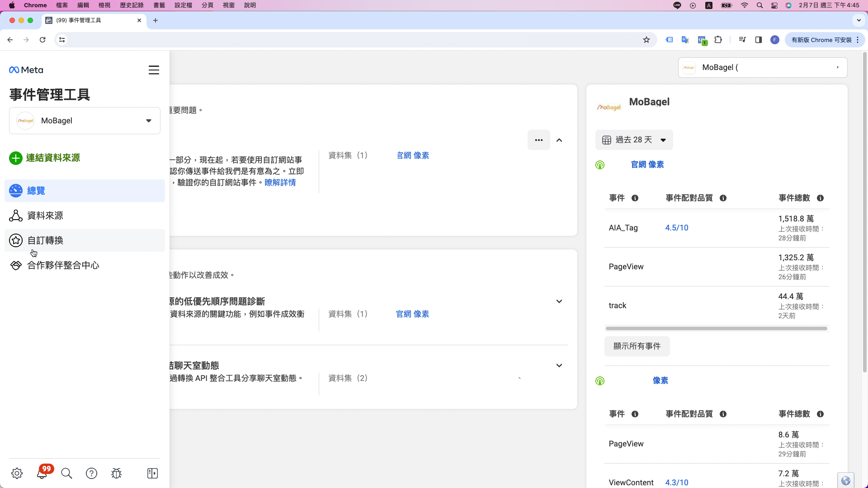Open the MoBagel ( selector at top right
Screen dimensions: 868x488
pyautogui.click(x=763, y=67)
